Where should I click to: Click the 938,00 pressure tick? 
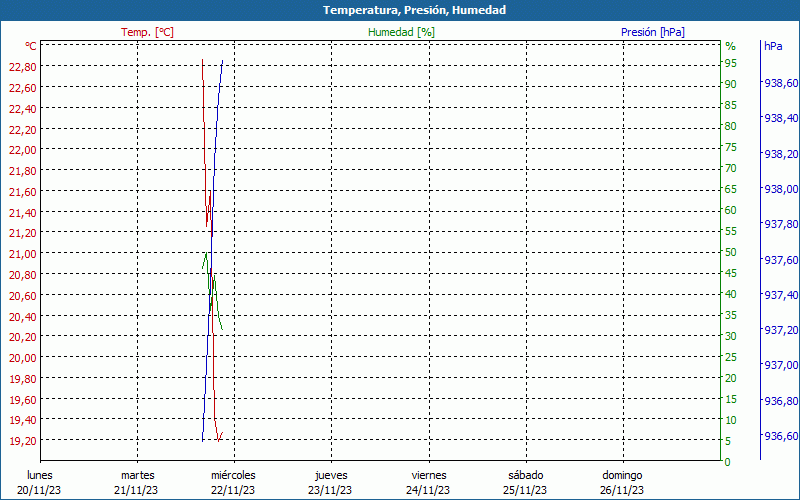pos(781,189)
